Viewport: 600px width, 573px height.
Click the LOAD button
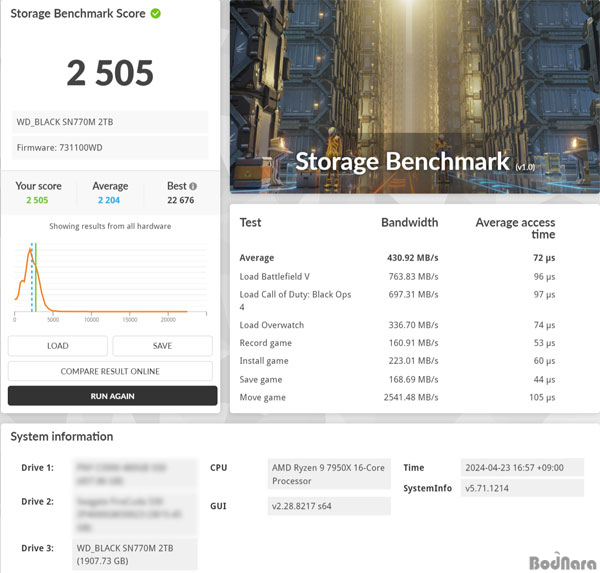(x=58, y=346)
